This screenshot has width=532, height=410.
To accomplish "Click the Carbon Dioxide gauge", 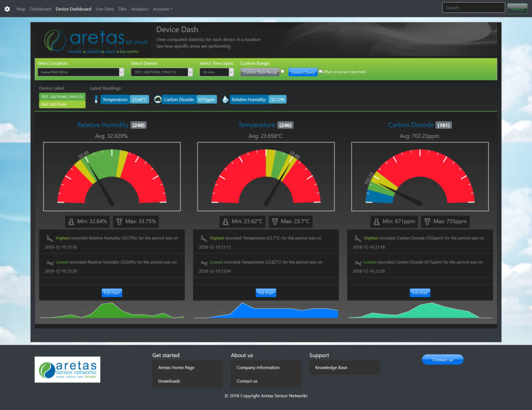I will (x=420, y=176).
